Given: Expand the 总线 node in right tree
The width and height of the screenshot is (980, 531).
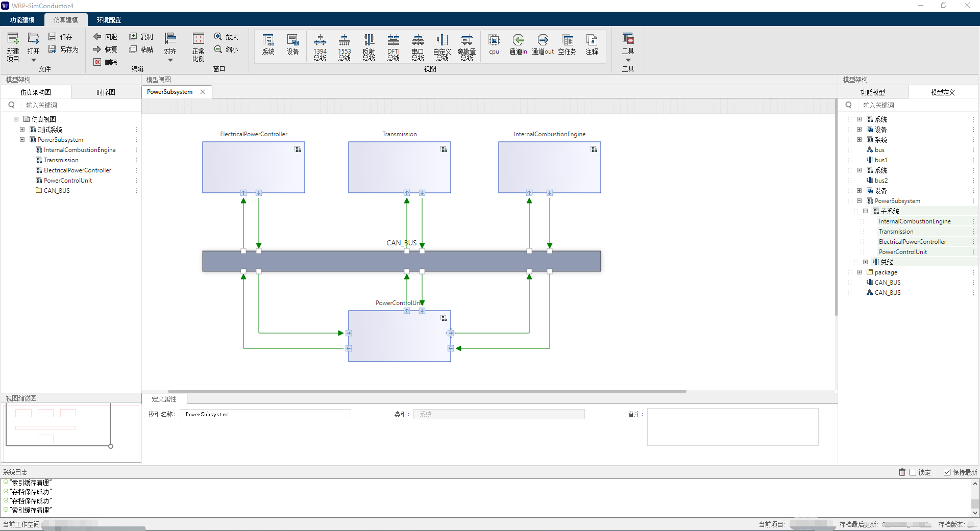Looking at the screenshot, I should tap(865, 262).
